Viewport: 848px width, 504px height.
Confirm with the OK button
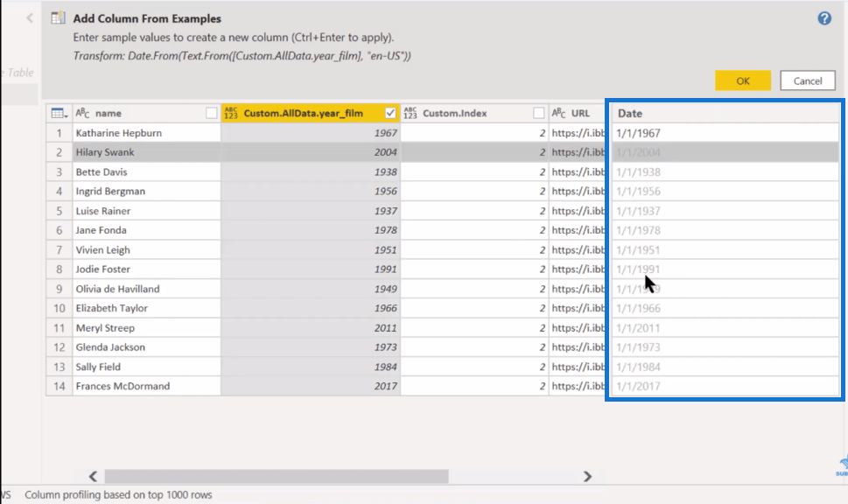pyautogui.click(x=742, y=80)
